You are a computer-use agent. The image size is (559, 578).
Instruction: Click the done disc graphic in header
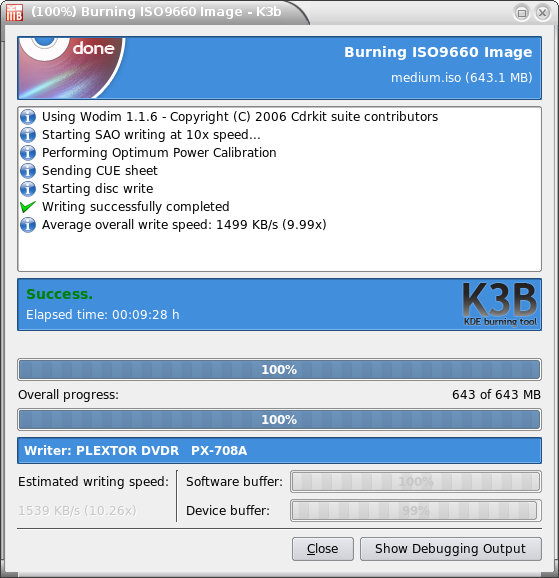coord(72,68)
